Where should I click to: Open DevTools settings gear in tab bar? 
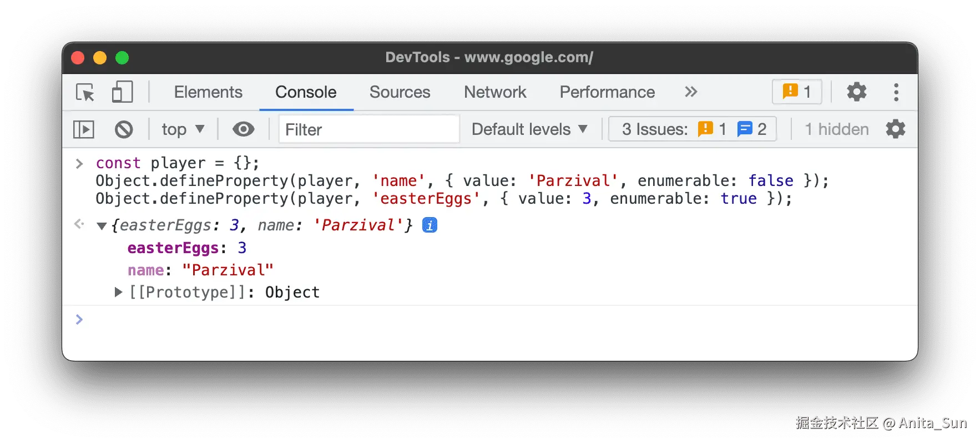click(x=856, y=92)
